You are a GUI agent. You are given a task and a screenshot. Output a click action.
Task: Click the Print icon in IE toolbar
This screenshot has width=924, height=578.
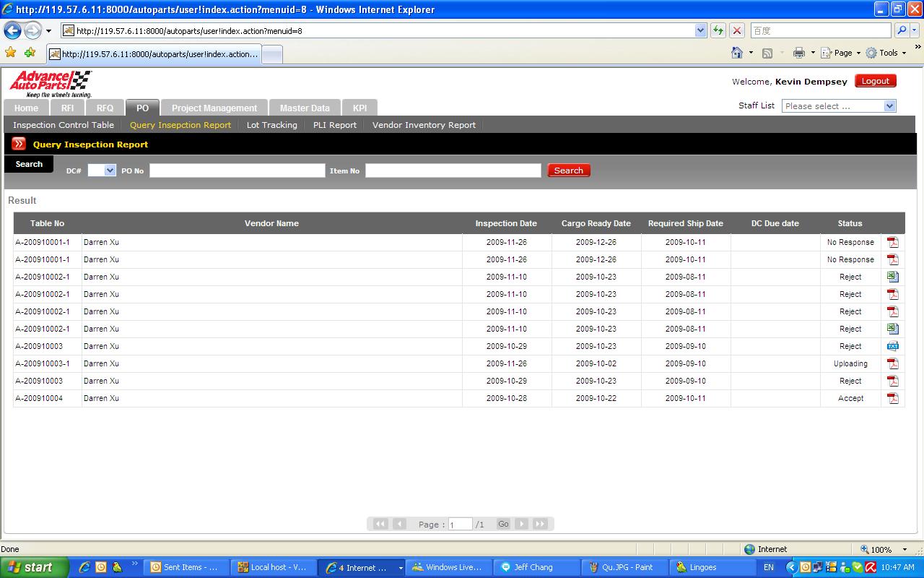click(798, 53)
